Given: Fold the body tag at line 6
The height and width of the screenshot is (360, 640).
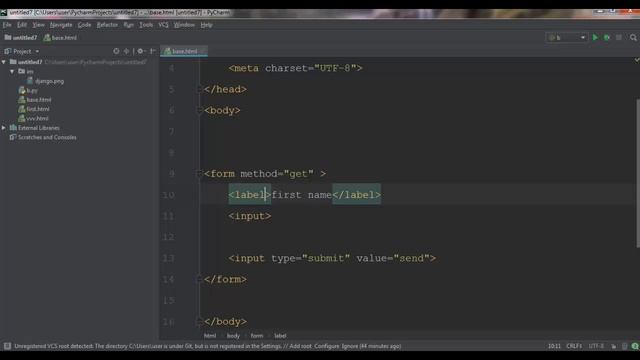Looking at the screenshot, I should 199,111.
